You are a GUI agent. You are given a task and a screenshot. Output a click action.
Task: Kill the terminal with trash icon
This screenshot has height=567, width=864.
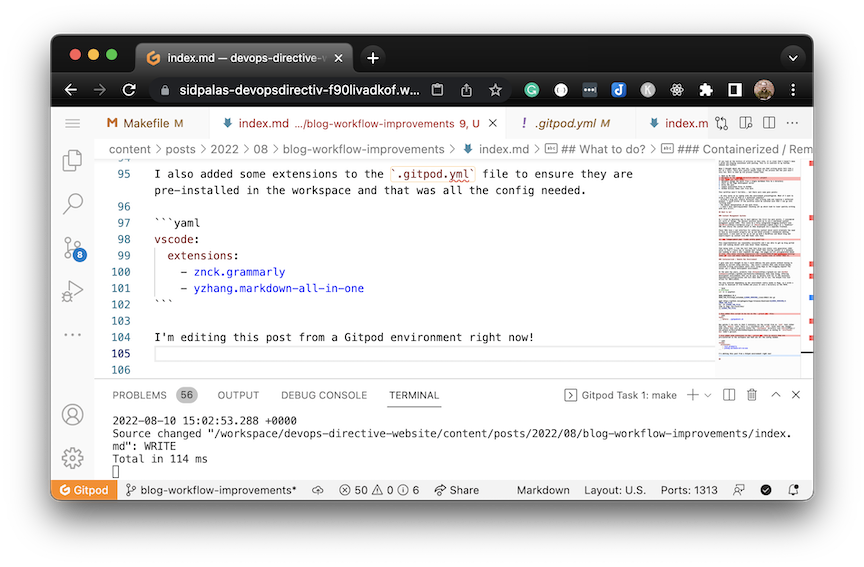click(752, 395)
